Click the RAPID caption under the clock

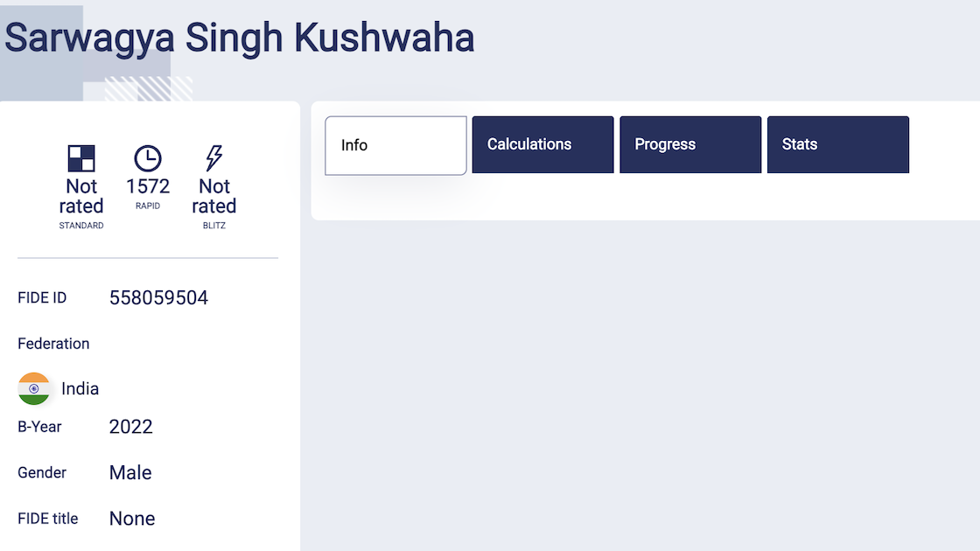point(147,206)
